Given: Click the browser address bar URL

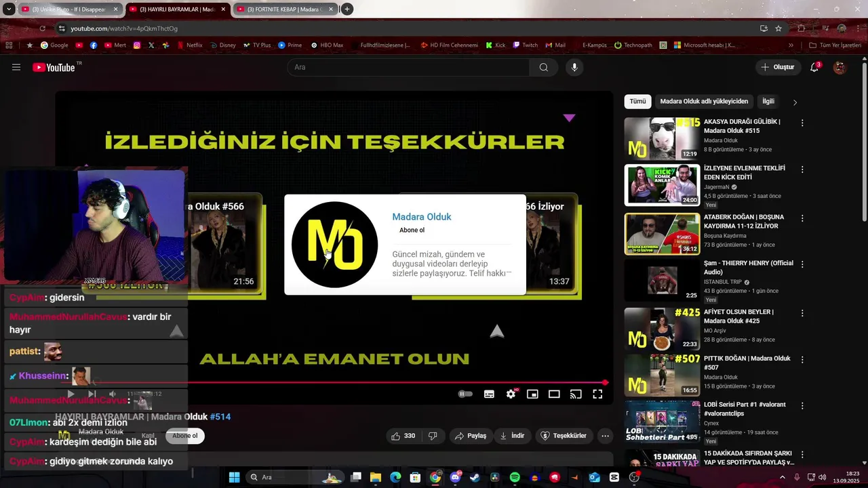Looking at the screenshot, I should (124, 28).
